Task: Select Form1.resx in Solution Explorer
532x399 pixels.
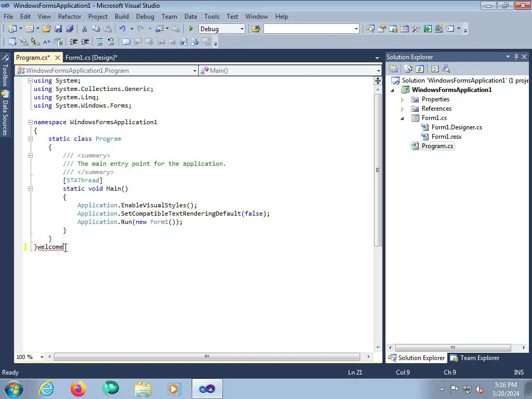Action: (446, 137)
